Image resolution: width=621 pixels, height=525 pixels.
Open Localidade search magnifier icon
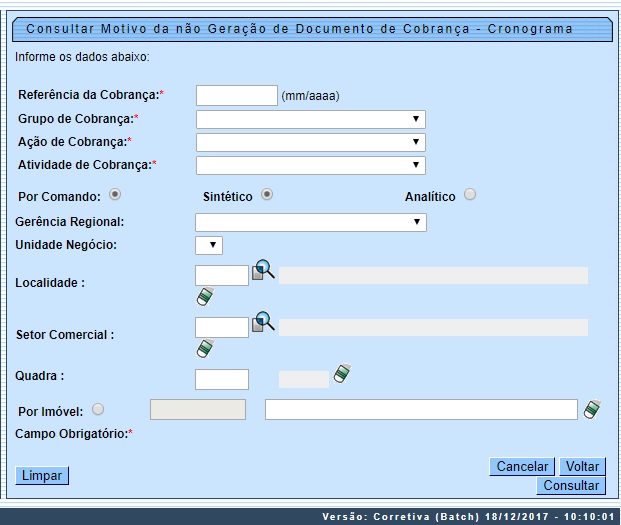coord(264,270)
